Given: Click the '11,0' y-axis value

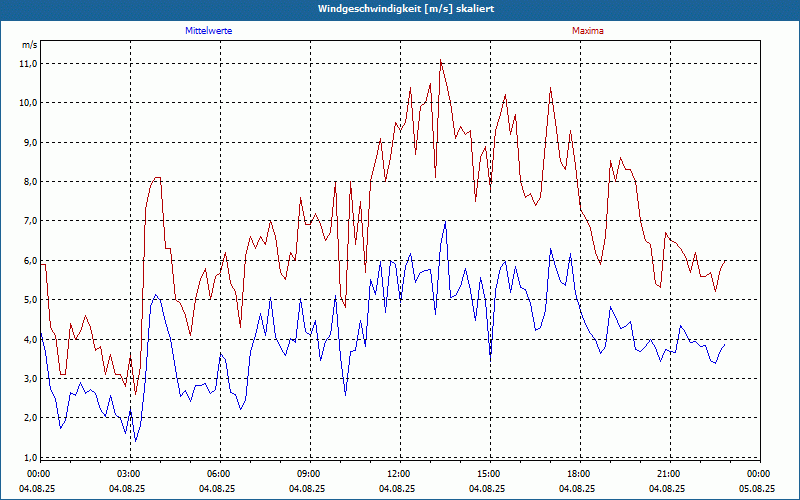Looking at the screenshot, I should [x=28, y=64].
